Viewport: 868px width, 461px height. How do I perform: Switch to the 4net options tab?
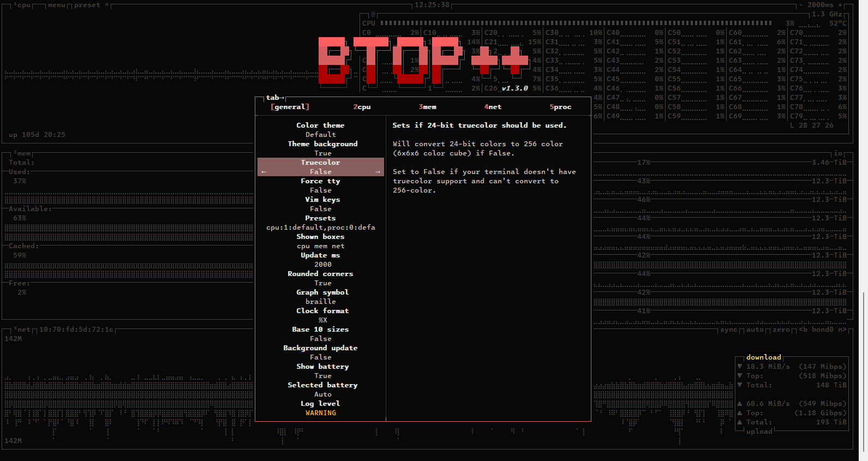(493, 107)
